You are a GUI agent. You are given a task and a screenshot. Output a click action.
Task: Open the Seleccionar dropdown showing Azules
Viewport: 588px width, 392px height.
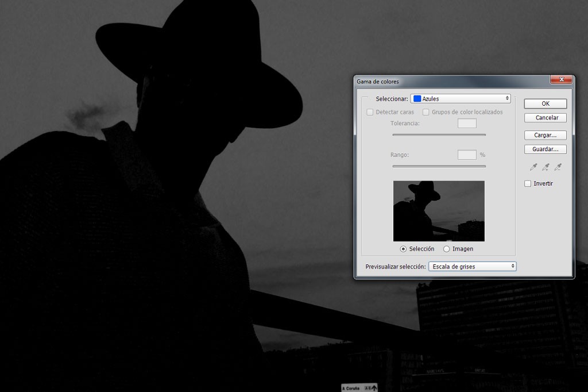click(461, 99)
